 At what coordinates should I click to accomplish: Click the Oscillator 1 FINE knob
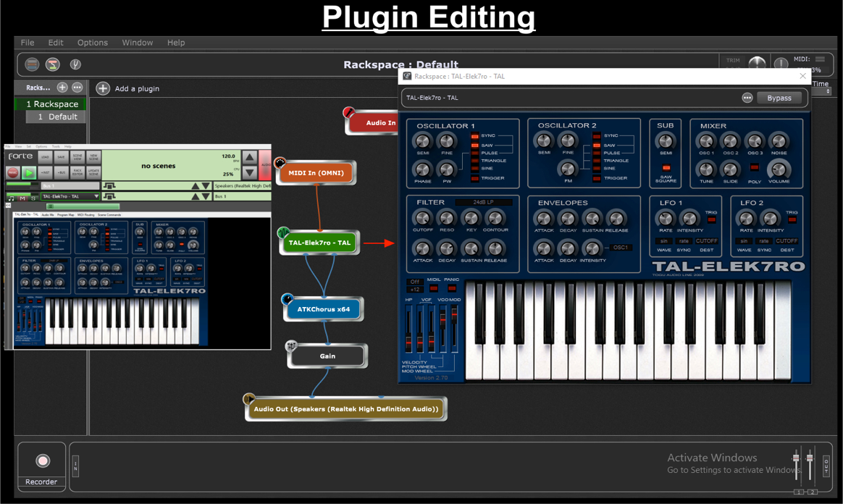[446, 141]
